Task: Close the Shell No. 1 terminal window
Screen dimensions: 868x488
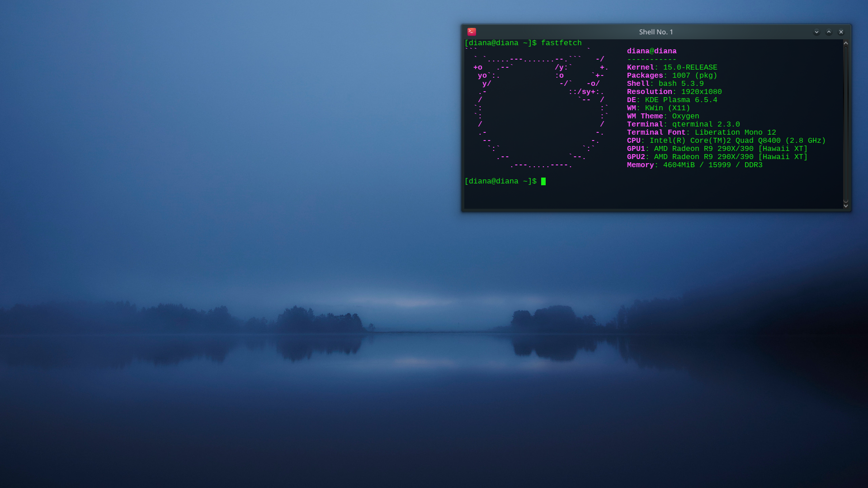Action: pos(841,32)
